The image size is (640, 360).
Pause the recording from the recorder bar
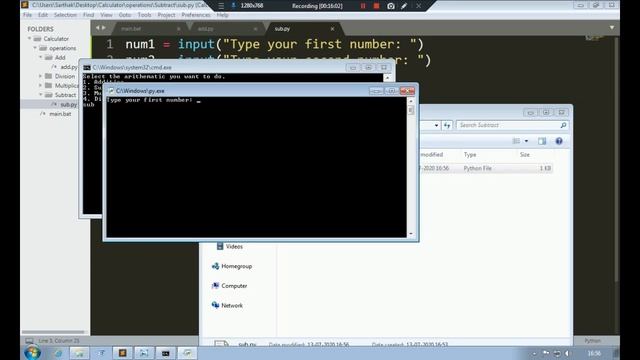click(x=363, y=6)
